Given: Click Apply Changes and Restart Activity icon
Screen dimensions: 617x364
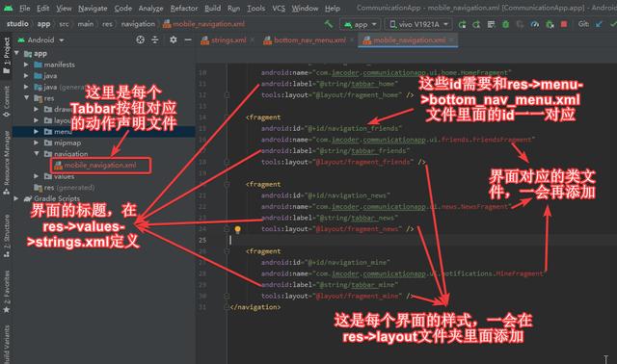Looking at the screenshot, I should pos(476,24).
